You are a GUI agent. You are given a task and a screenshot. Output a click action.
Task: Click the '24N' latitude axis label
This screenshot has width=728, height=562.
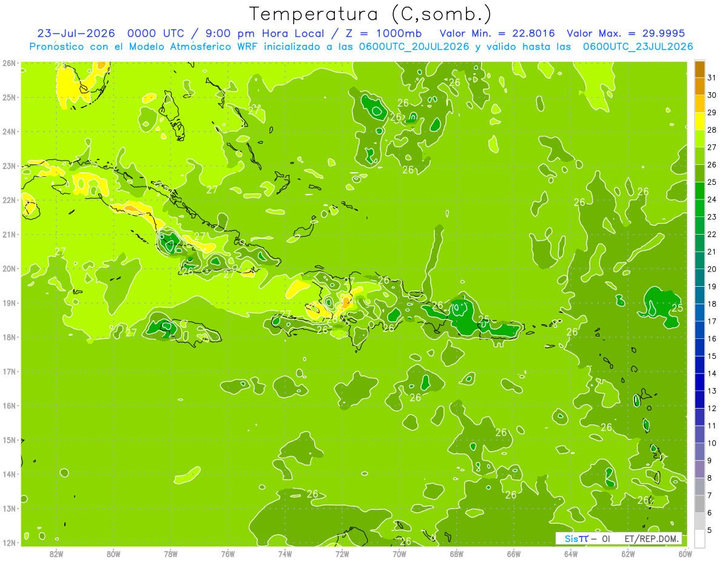tap(9, 132)
